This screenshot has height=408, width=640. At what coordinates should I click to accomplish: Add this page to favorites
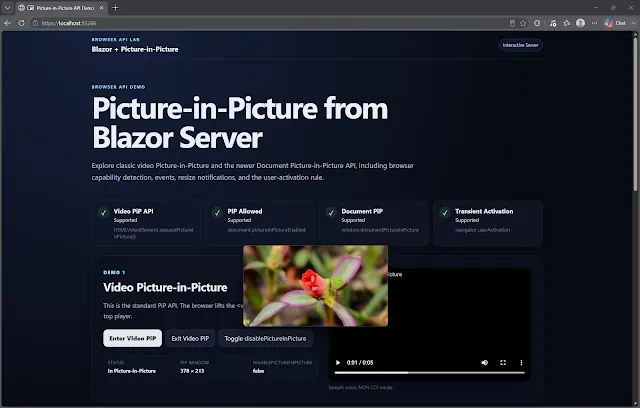click(523, 23)
